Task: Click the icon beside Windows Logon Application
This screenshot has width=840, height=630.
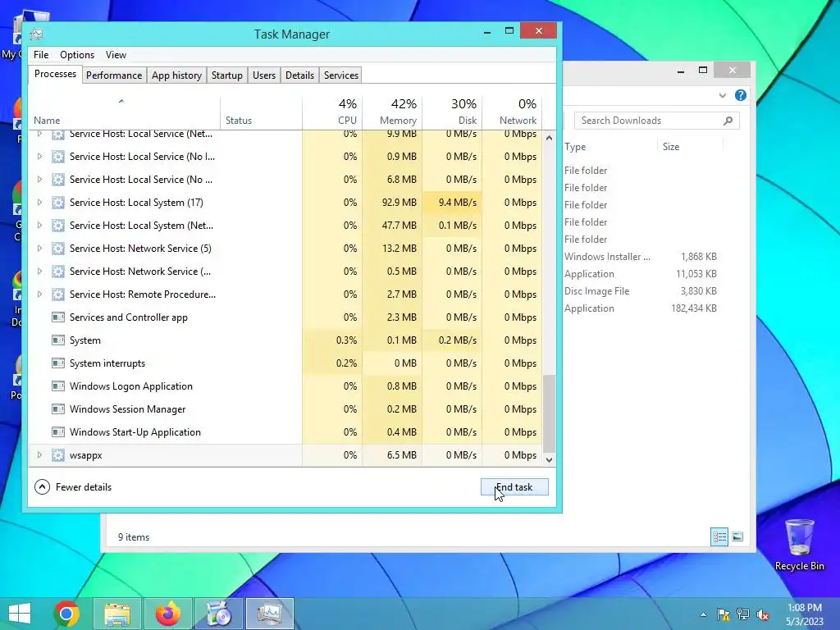Action: 58,386
